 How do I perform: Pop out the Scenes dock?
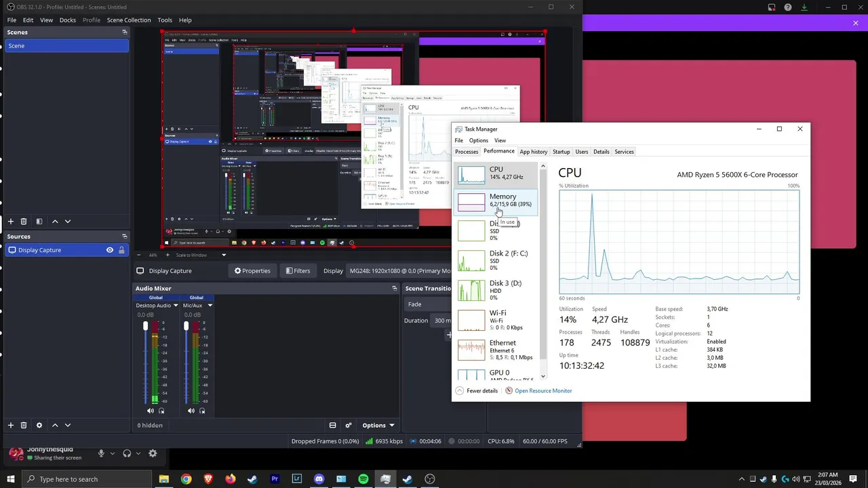click(124, 33)
